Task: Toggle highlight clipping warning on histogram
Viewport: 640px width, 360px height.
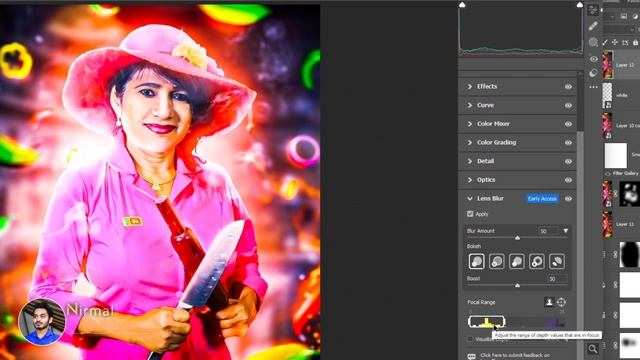Action: click(580, 4)
